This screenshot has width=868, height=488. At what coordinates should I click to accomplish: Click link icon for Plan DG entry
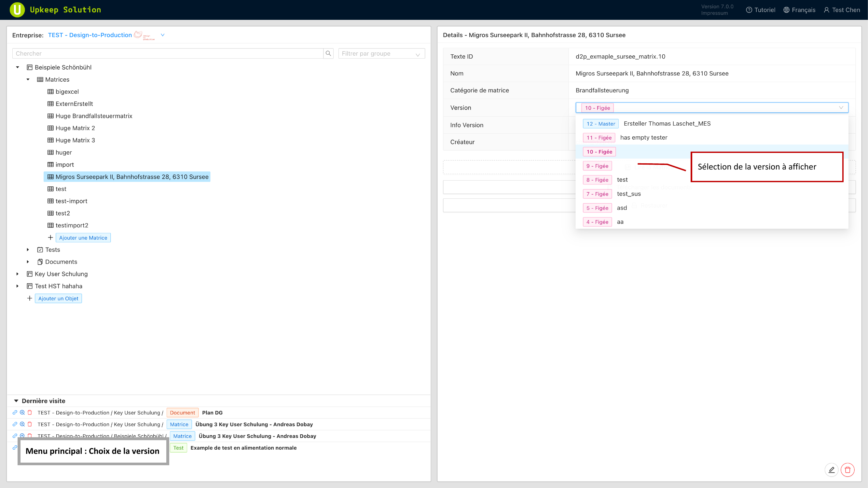click(x=15, y=413)
